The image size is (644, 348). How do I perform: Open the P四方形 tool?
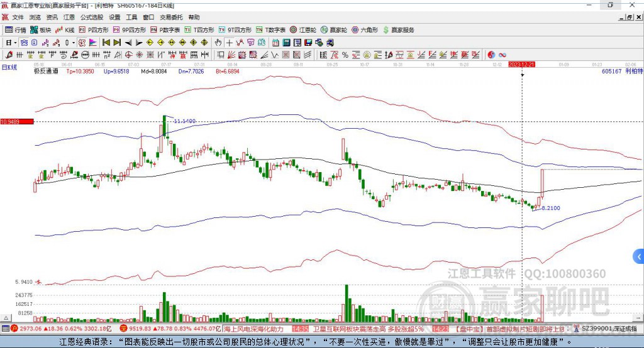(94, 30)
